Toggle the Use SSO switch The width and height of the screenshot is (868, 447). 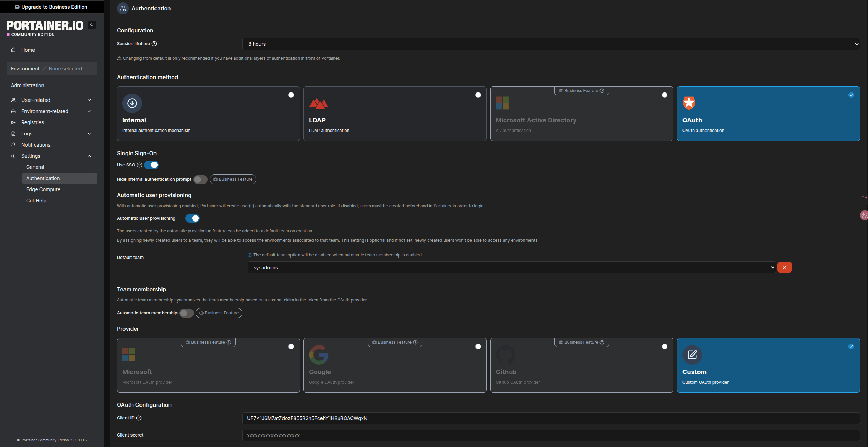[x=151, y=165]
